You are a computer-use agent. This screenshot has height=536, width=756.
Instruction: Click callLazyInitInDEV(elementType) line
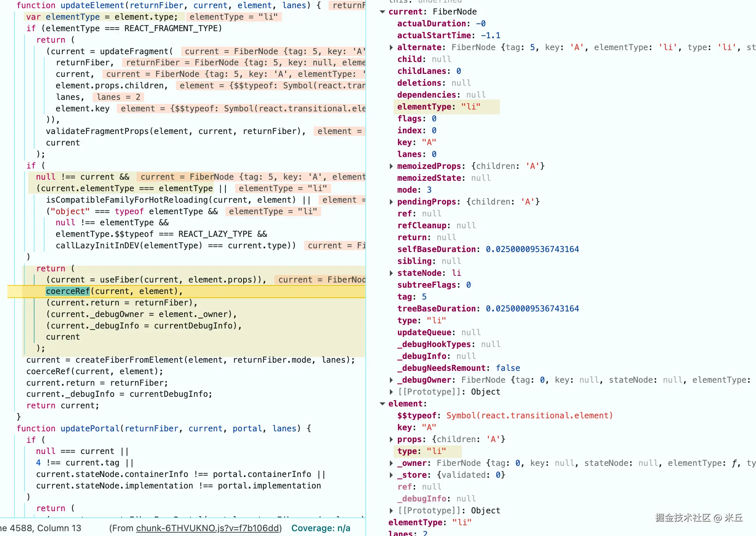coord(176,246)
